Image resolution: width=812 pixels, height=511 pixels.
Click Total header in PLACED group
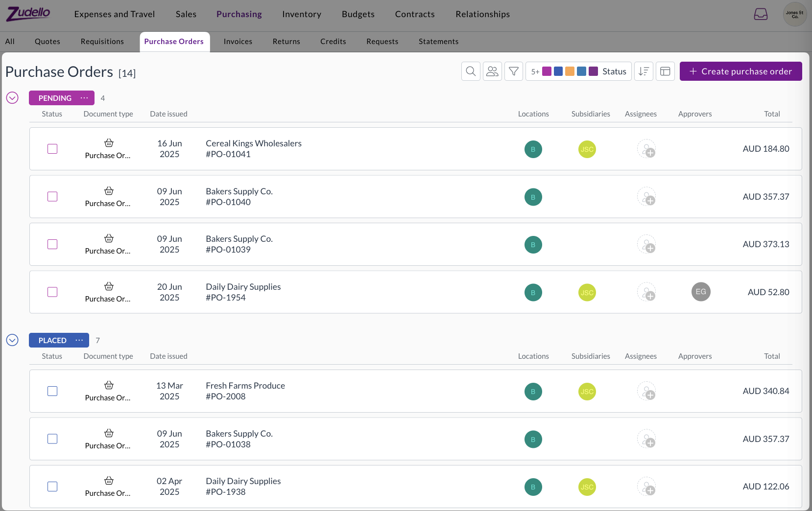click(772, 356)
